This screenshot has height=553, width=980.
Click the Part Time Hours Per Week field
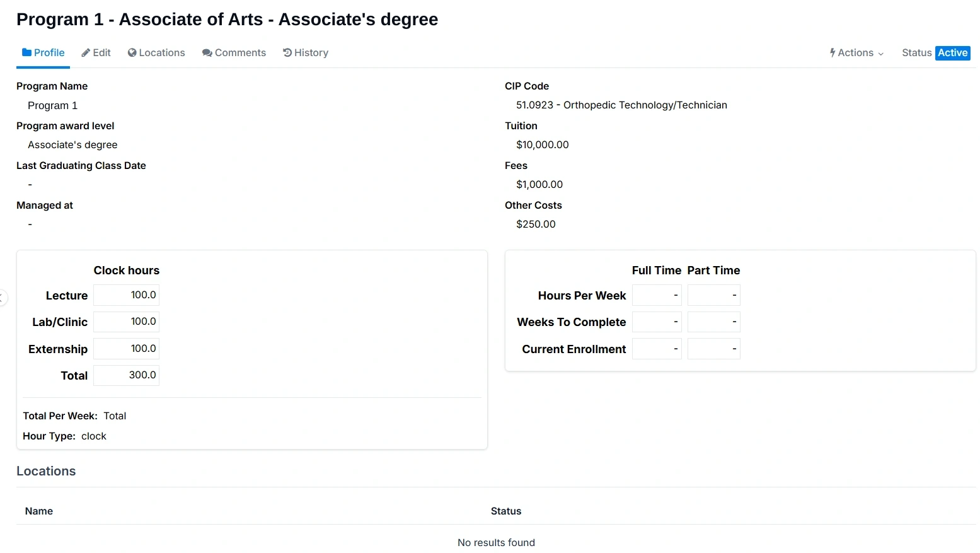point(713,295)
